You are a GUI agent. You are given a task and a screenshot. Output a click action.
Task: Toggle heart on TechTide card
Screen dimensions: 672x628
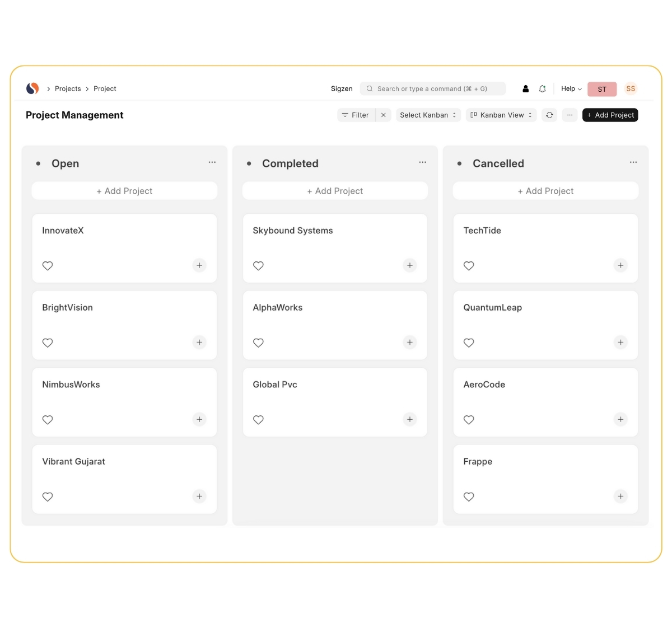pos(469,266)
